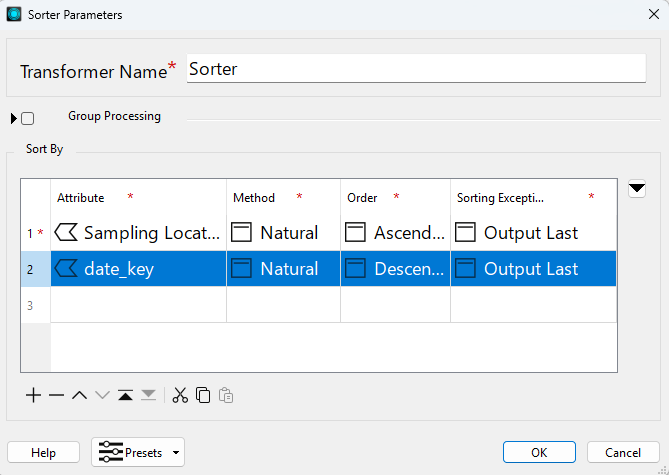Select empty row three in sort table
The height and width of the screenshot is (475, 669).
tap(319, 305)
